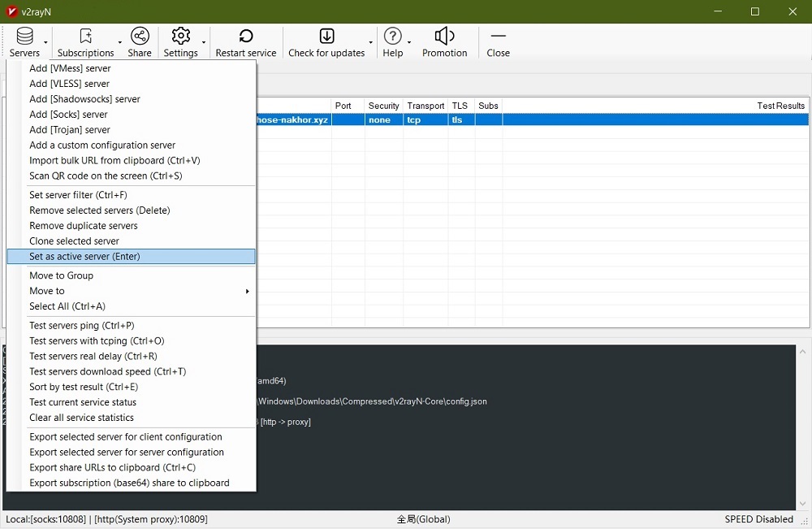Viewport: 812px width, 529px height.
Task: Click the Restart service icon
Action: pyautogui.click(x=245, y=37)
